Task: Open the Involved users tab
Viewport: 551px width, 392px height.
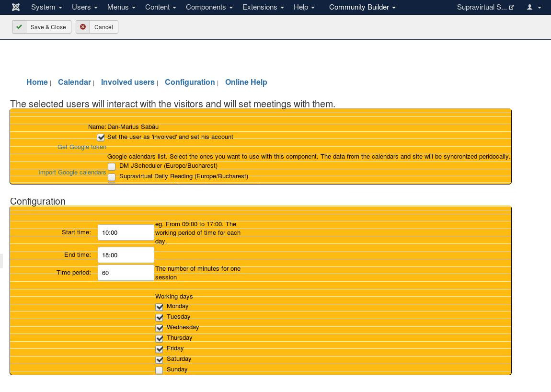Action: [x=127, y=82]
